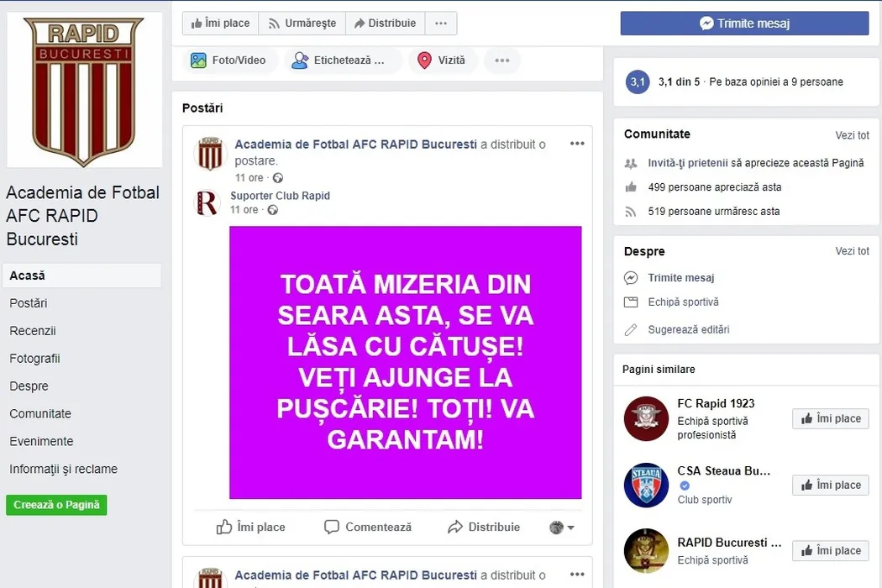Open the page header more options ellipsis
This screenshot has width=882, height=588.
coord(441,24)
